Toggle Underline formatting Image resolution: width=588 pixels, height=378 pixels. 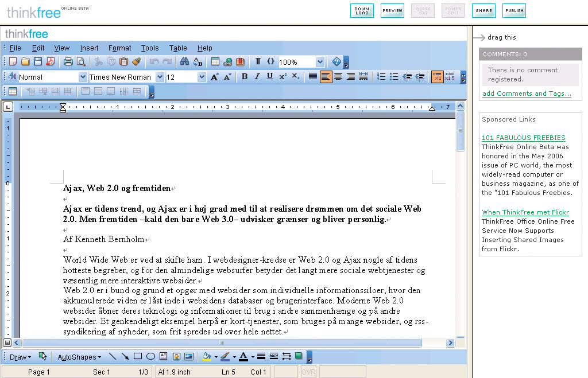[270, 77]
